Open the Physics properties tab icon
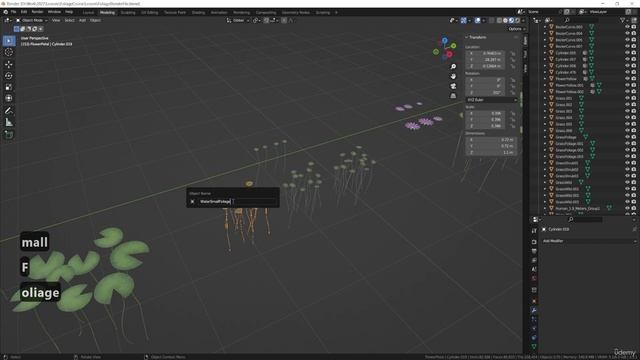Viewport: 640px width, 360px height. 534,328
